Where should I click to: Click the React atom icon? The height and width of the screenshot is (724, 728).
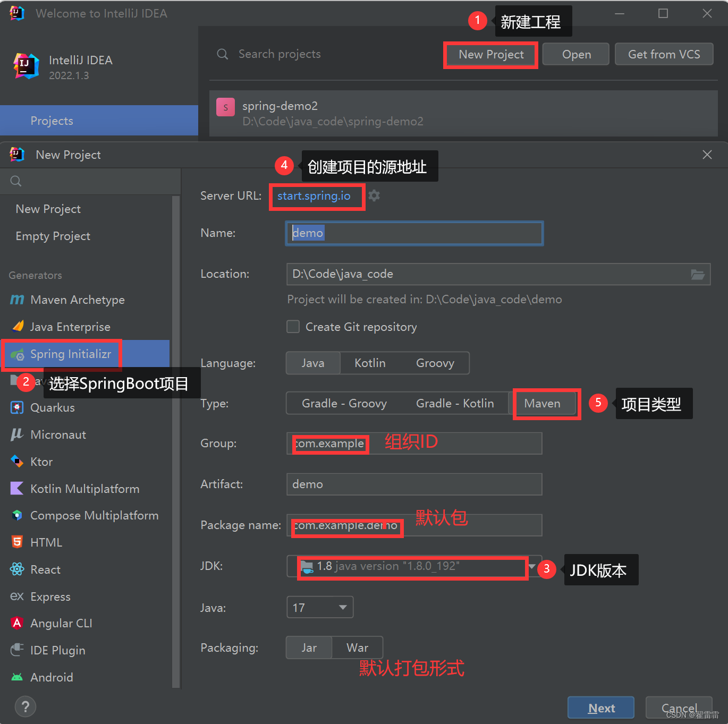[x=17, y=569]
